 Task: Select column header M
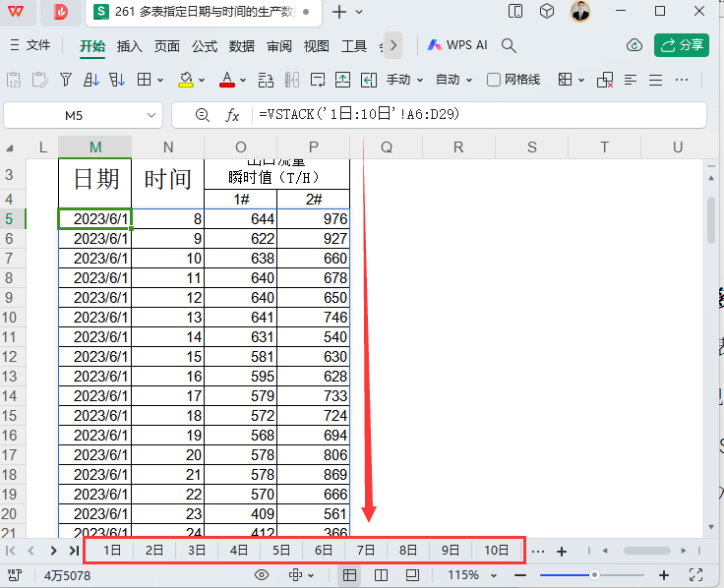point(95,147)
